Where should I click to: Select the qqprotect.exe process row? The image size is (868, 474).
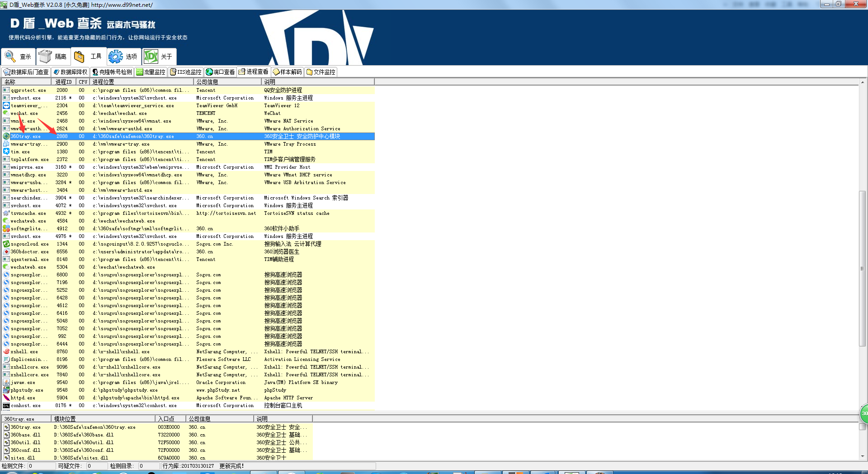click(x=188, y=90)
